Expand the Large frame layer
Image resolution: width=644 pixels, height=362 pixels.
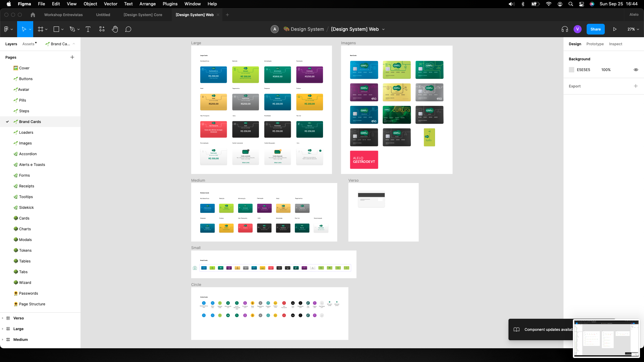(x=3, y=329)
